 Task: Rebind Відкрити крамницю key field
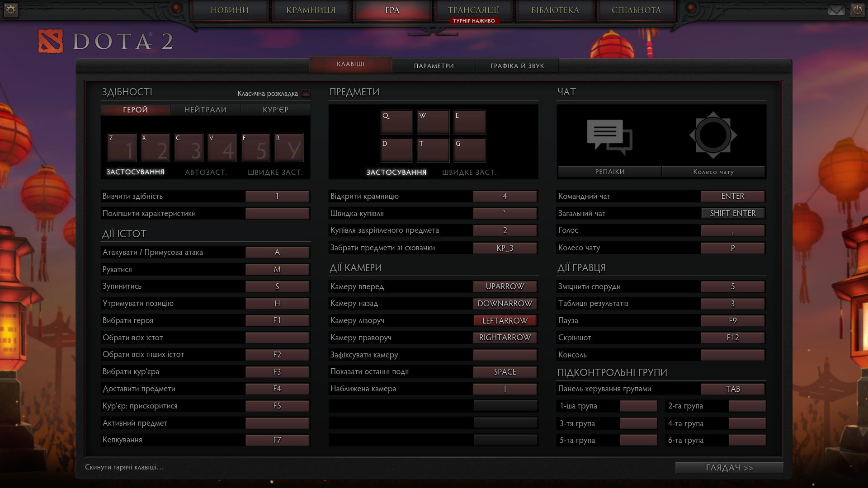pos(505,196)
